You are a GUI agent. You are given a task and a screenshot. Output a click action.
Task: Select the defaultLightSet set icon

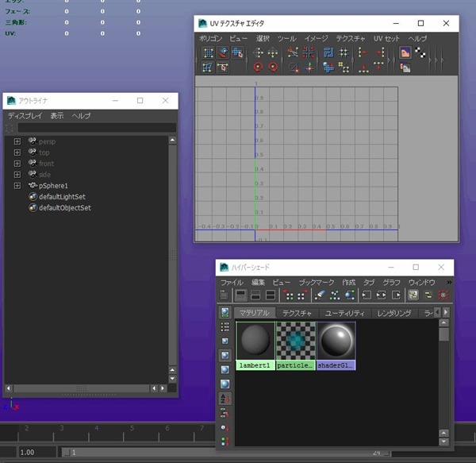point(33,196)
